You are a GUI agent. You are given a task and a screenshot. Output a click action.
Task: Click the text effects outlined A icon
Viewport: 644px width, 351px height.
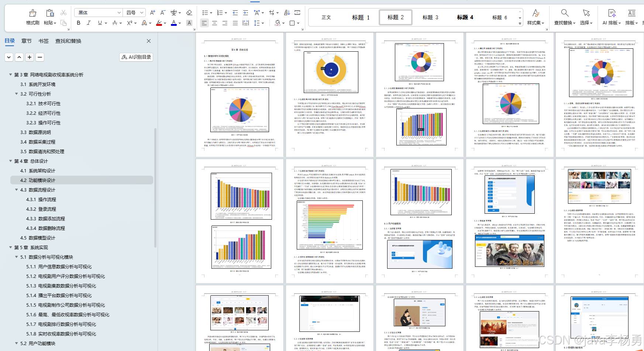click(x=144, y=23)
